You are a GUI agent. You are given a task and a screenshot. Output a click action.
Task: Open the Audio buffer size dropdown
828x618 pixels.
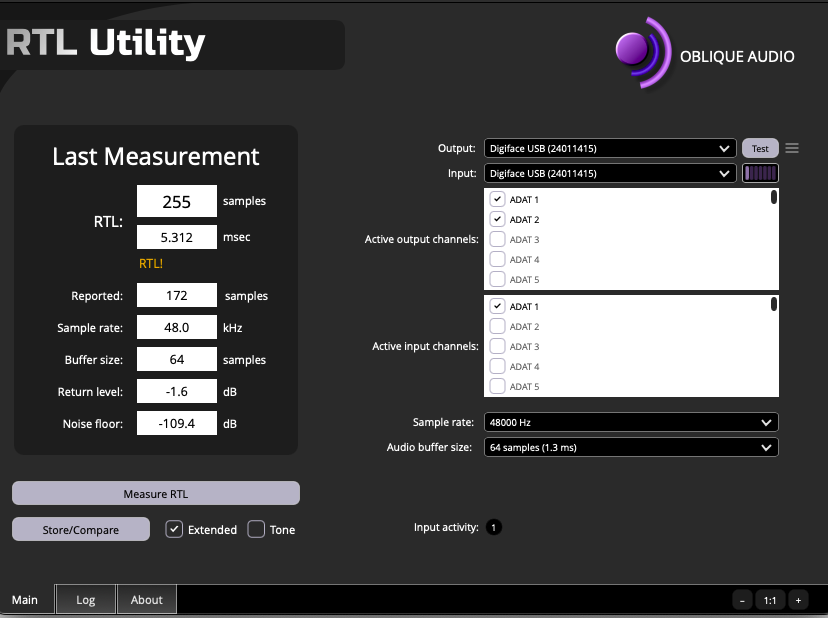click(631, 447)
